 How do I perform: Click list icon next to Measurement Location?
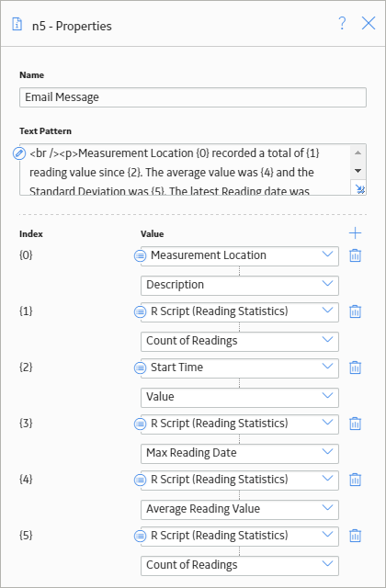tap(140, 255)
